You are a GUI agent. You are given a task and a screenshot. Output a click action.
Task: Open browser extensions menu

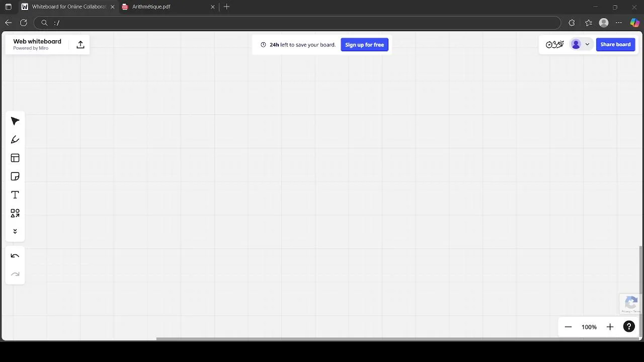(x=572, y=23)
